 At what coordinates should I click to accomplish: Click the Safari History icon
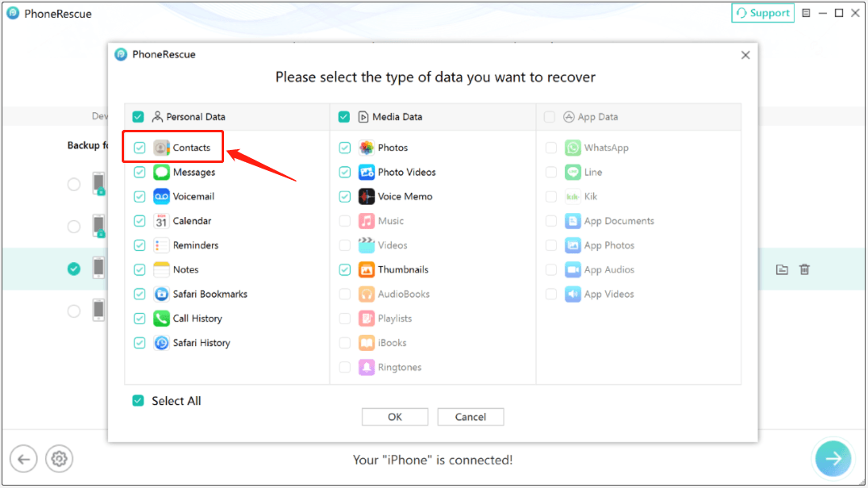[161, 343]
